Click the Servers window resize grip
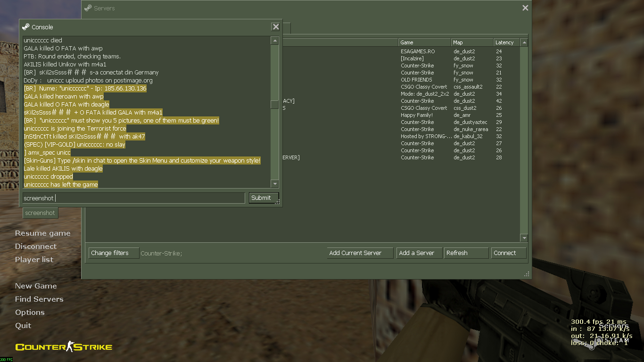The width and height of the screenshot is (644, 362). click(527, 274)
